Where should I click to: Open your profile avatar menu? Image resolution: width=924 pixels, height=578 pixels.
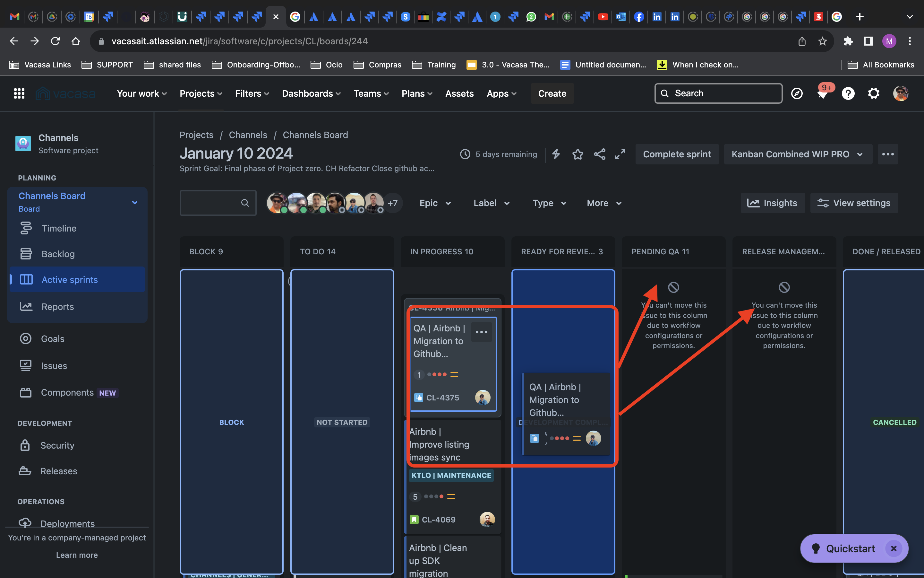point(901,93)
